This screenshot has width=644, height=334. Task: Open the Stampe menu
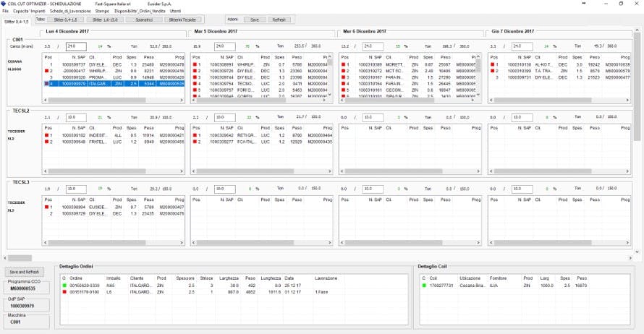(102, 11)
